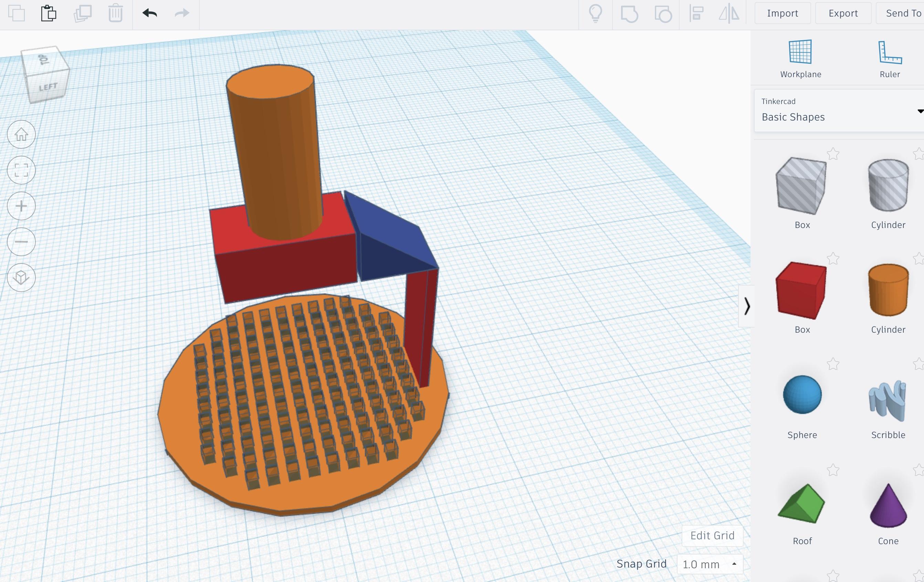
Task: Open the Align tool
Action: tap(696, 13)
